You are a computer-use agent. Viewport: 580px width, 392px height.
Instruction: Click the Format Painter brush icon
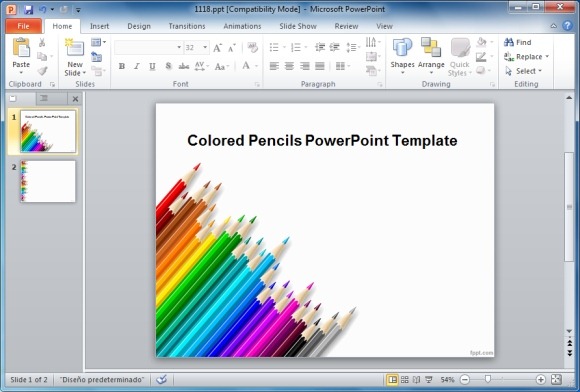[x=42, y=71]
